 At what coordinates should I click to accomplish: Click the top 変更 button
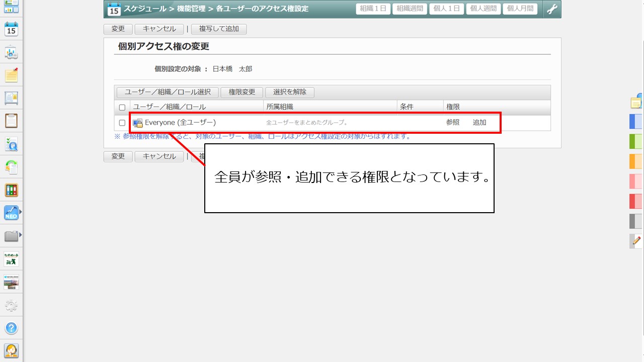[x=118, y=29]
